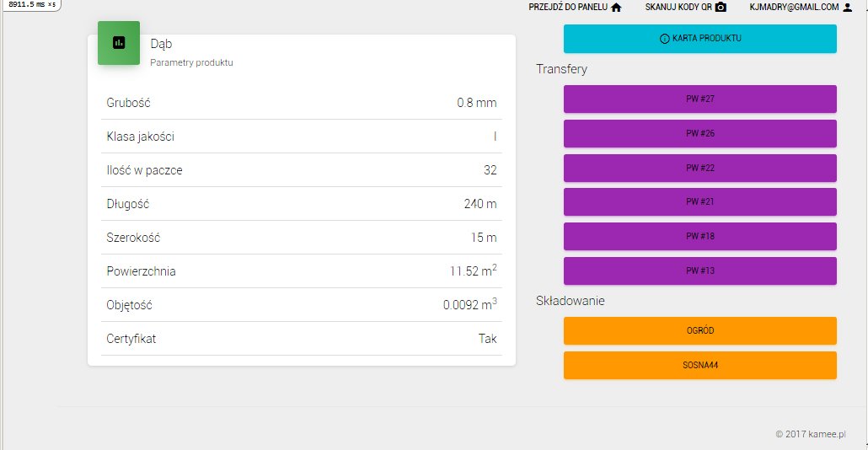Image resolution: width=868 pixels, height=450 pixels.
Task: Open the PRZEJDŹ DO PANELU menu link
Action: (x=568, y=8)
